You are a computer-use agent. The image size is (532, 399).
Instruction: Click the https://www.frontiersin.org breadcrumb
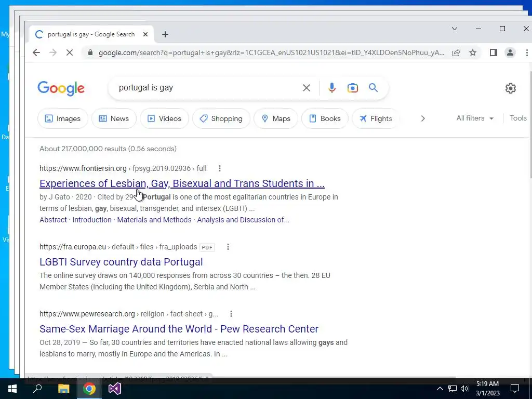tap(83, 168)
